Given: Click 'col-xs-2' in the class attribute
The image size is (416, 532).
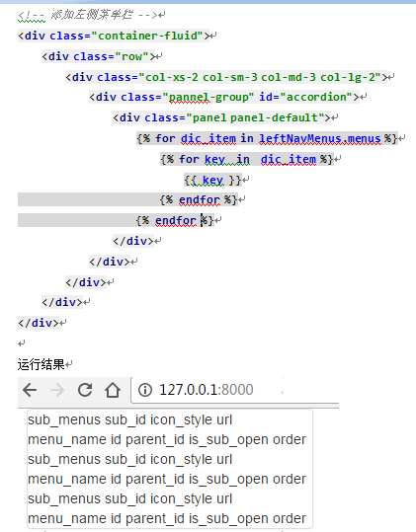Looking at the screenshot, I should (172, 77).
